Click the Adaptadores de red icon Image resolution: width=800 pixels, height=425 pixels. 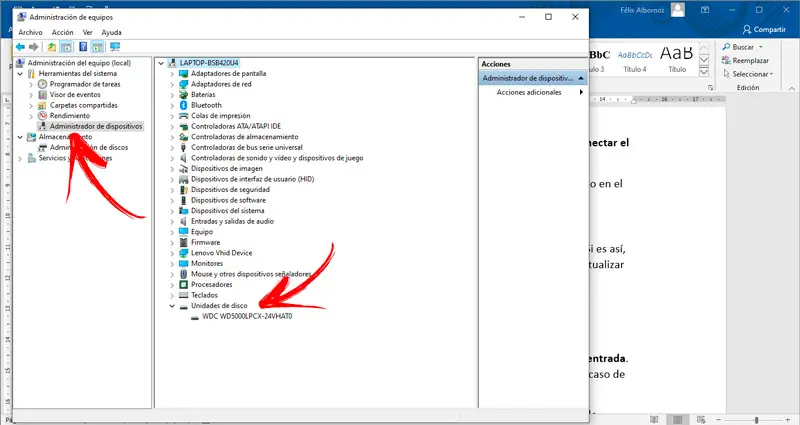(184, 84)
